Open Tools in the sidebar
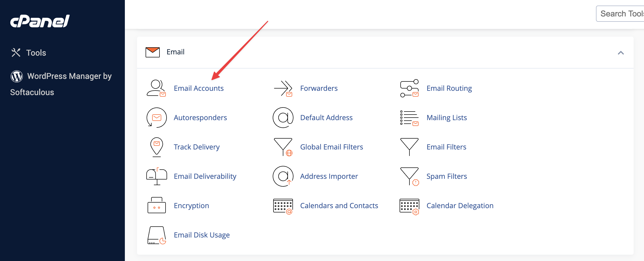The image size is (644, 261). coord(36,53)
